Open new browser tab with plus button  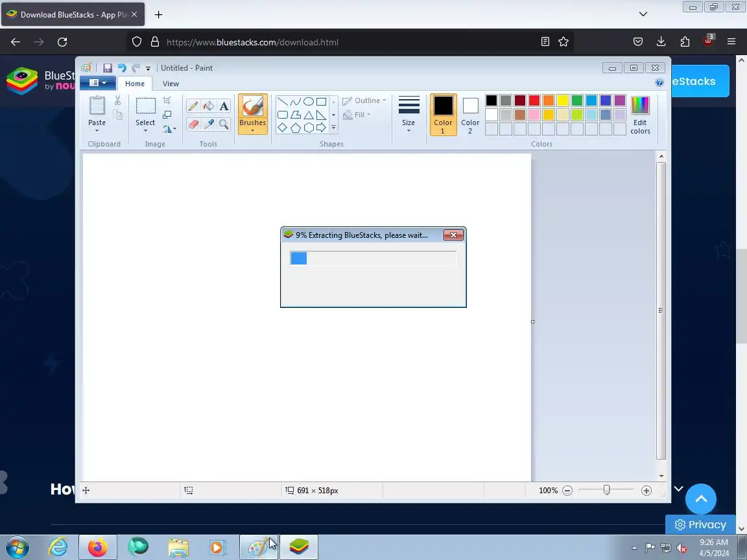pyautogui.click(x=159, y=15)
